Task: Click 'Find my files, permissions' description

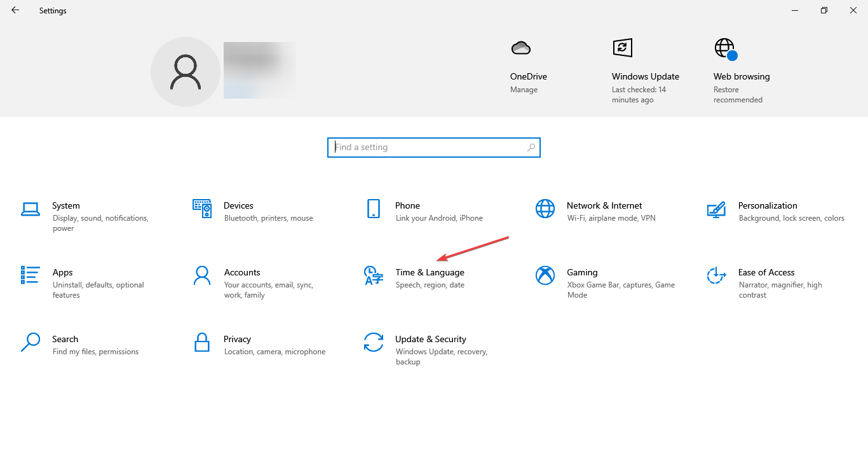Action: (x=95, y=352)
